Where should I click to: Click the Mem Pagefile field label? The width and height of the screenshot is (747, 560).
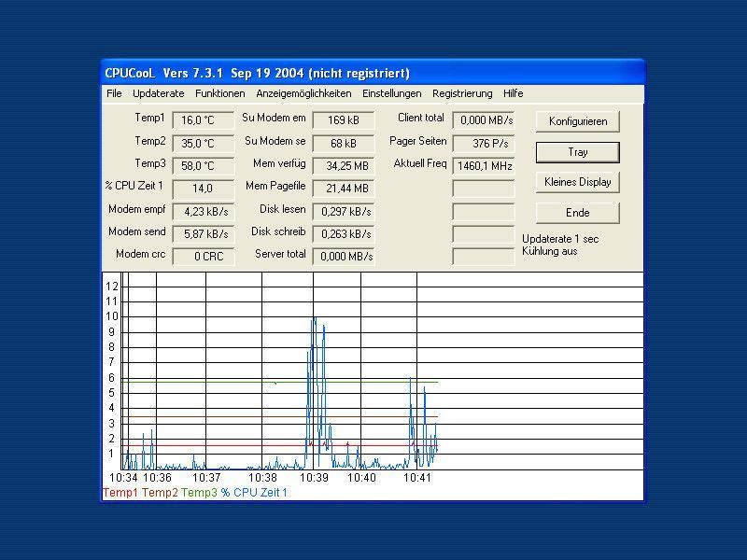coord(275,186)
